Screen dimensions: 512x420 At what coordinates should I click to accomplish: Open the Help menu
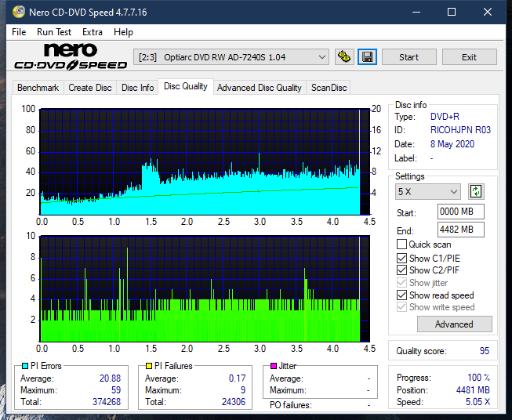123,32
